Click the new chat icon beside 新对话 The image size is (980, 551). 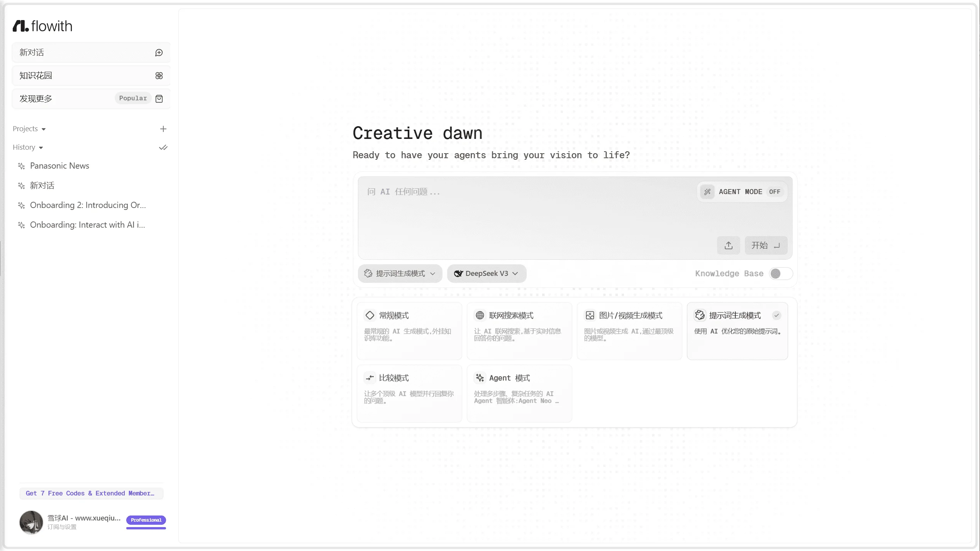(x=159, y=52)
